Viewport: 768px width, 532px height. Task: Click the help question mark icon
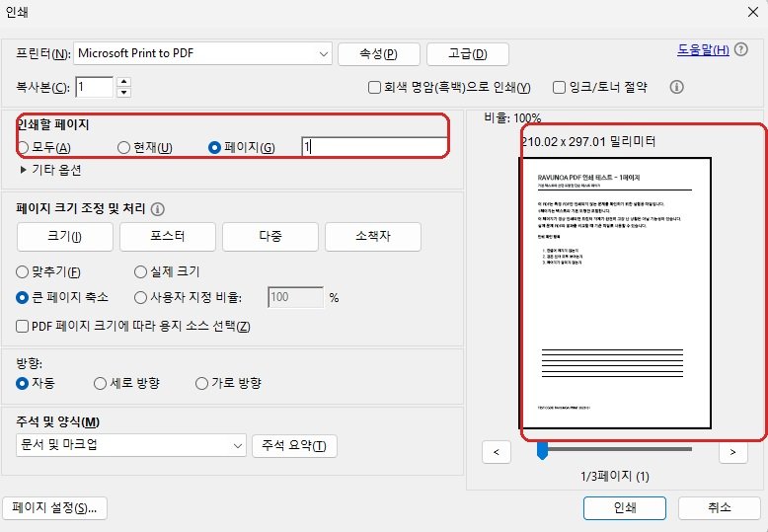coord(741,49)
